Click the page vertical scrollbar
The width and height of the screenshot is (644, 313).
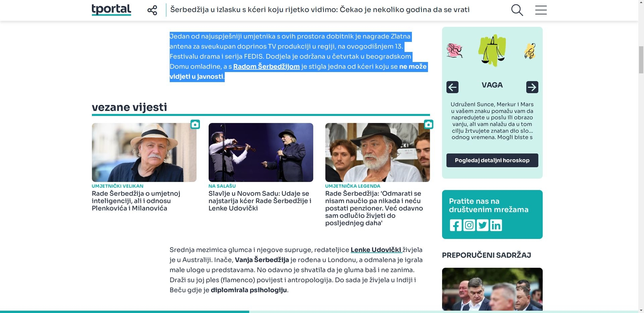pyautogui.click(x=641, y=156)
